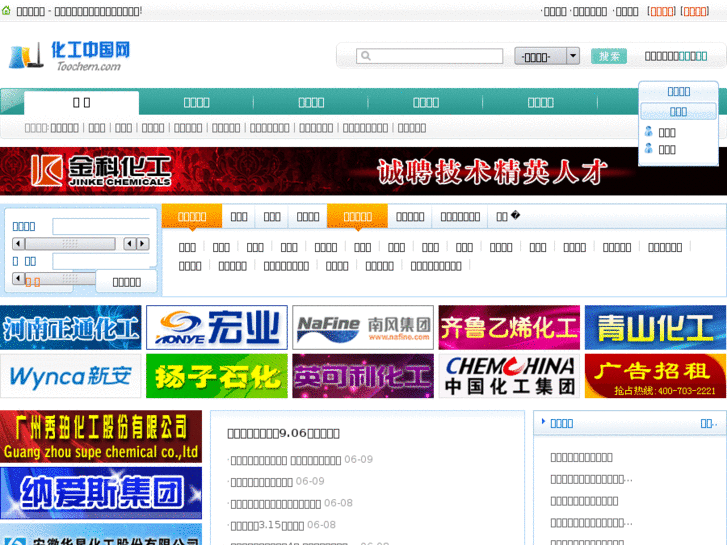Image resolution: width=727 pixels, height=545 pixels.
Task: Open the Toochem.com site logo
Action: 70,56
